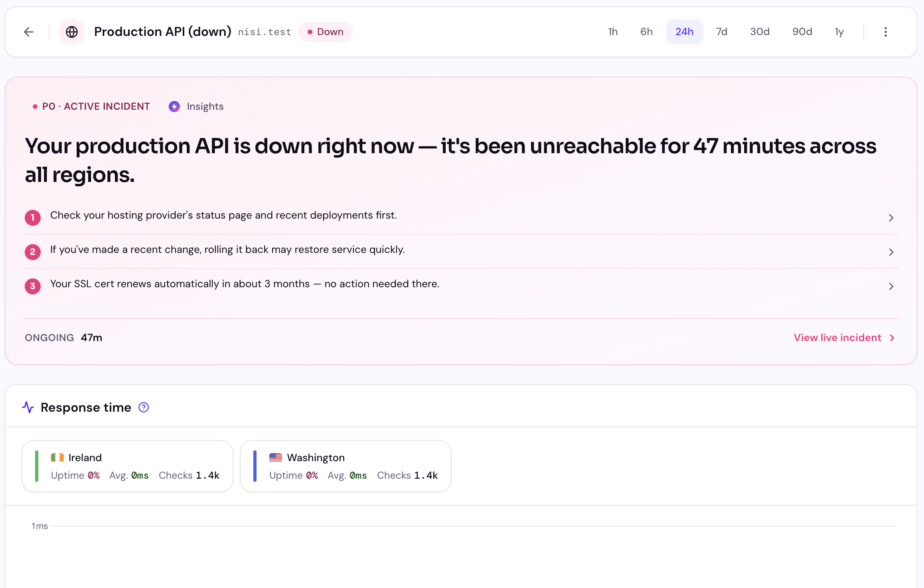Click the 1ms chart axis label
This screenshot has width=924, height=588.
[x=39, y=526]
